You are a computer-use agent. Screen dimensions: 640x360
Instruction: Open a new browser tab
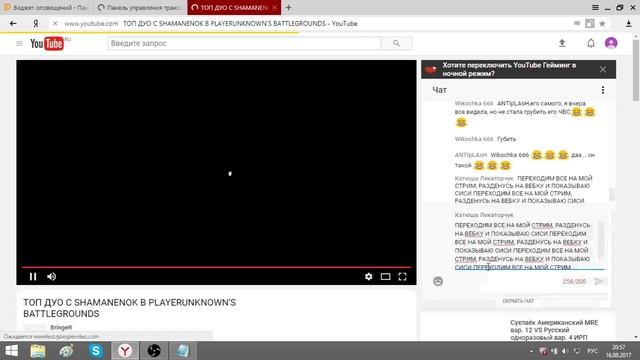[x=289, y=7]
